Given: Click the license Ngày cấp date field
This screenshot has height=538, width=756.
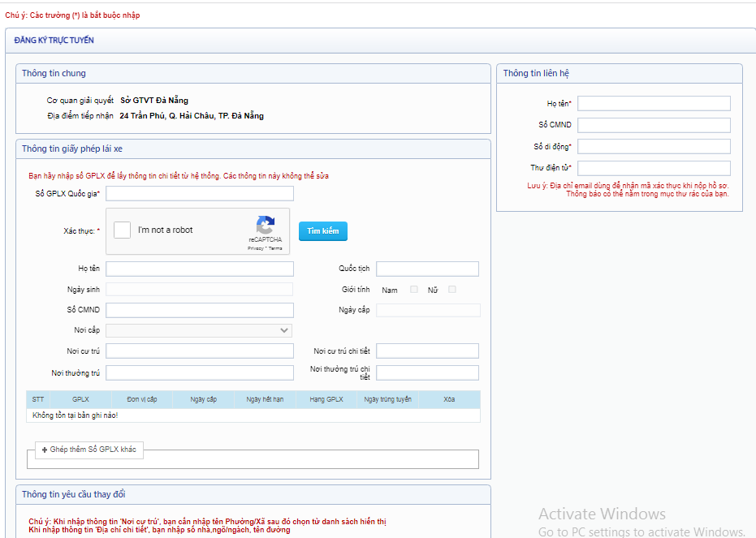Looking at the screenshot, I should [428, 310].
